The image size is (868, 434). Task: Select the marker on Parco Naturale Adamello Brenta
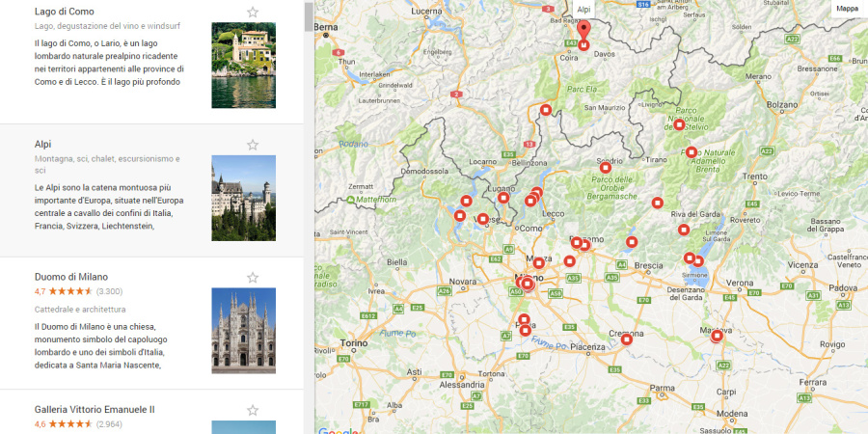coord(692,151)
